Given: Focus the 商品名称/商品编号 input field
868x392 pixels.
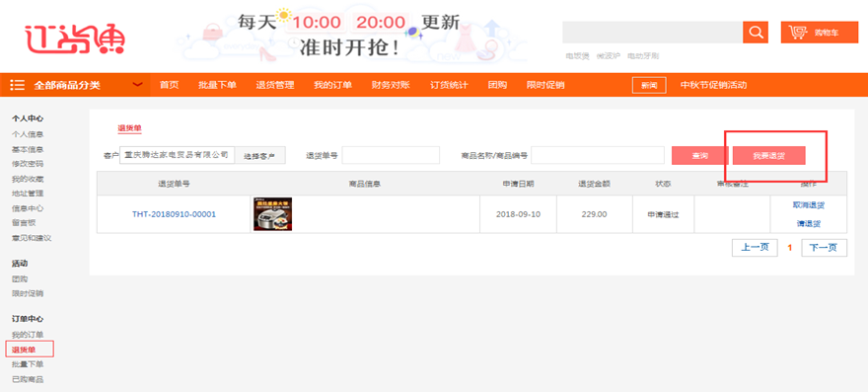Looking at the screenshot, I should [598, 155].
